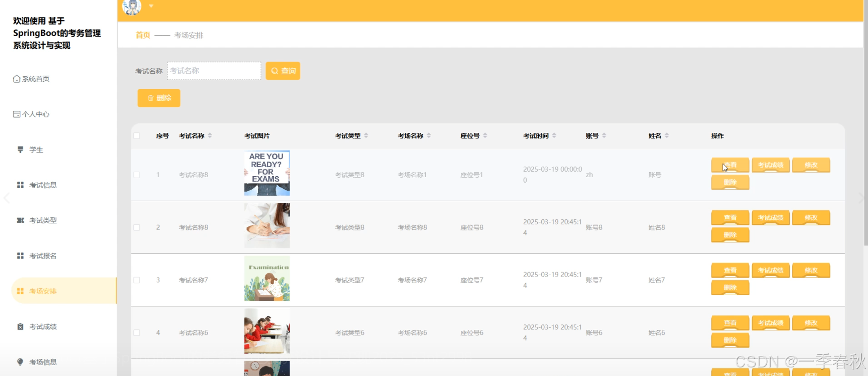The image size is (868, 376).
Task: Sort by 考试名称 column arrows
Action: click(210, 136)
